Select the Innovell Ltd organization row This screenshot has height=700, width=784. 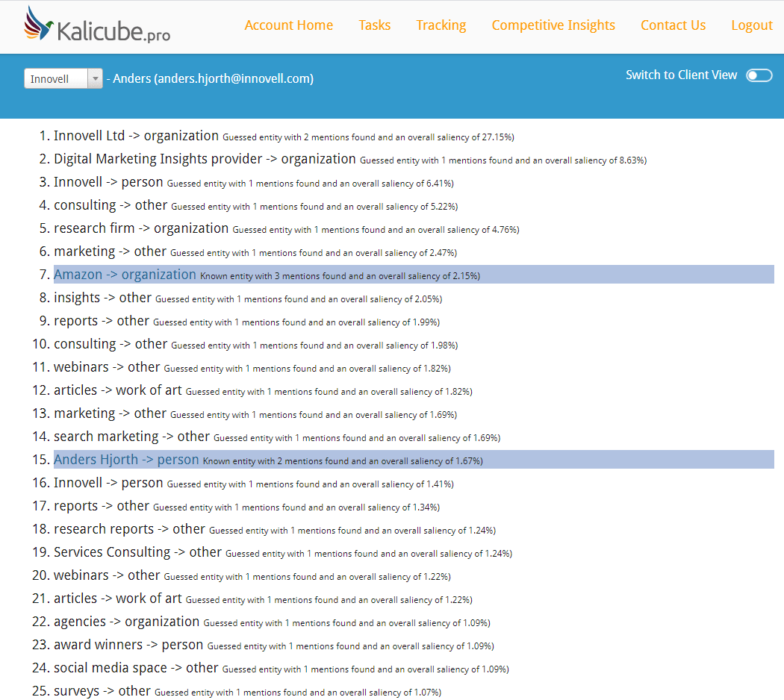tap(284, 136)
